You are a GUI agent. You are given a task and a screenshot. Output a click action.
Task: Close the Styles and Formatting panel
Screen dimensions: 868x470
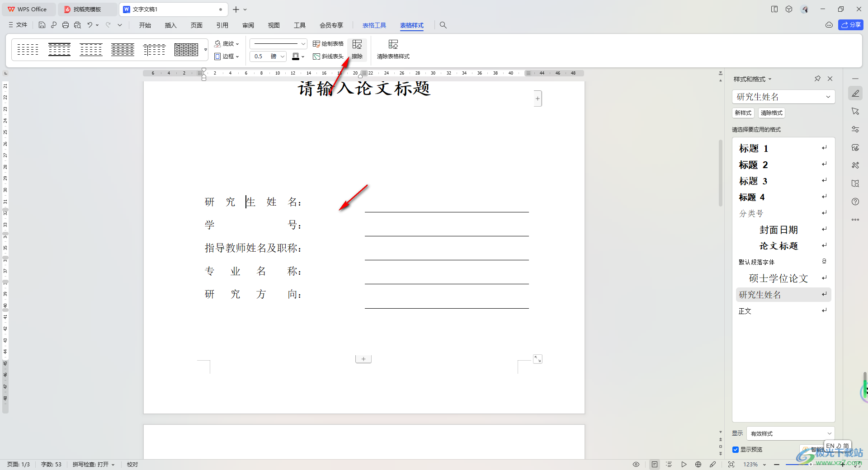(x=830, y=79)
